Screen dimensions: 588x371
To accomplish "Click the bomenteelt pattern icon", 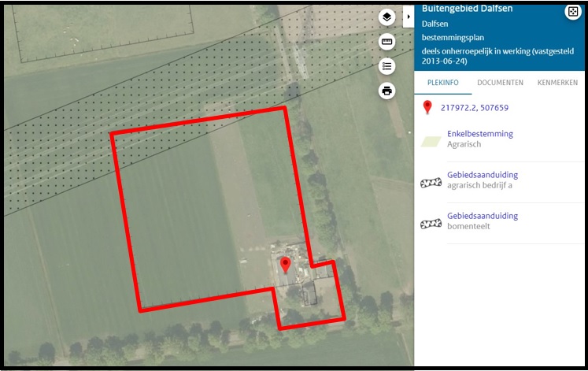I will tap(431, 224).
